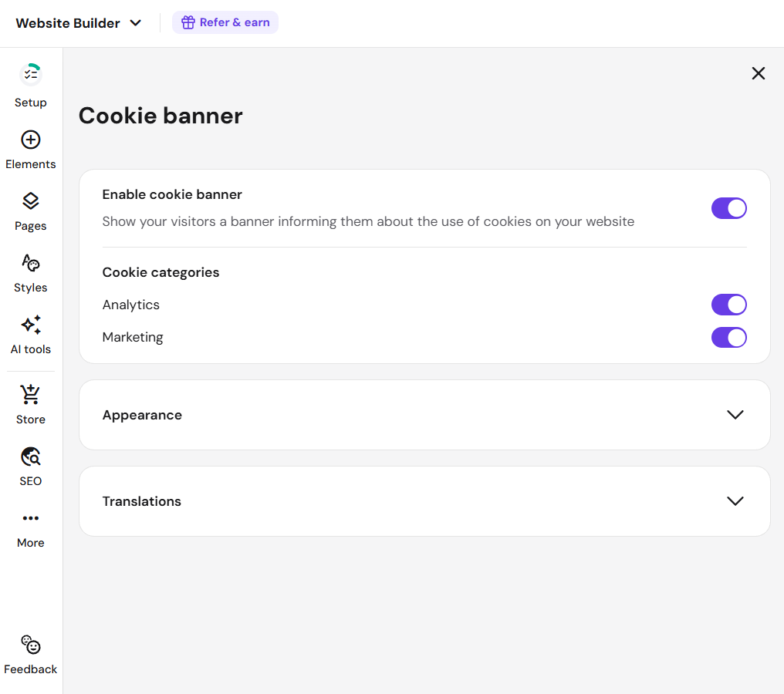Open the Styles palette icon
Screen dimensions: 784x694
tap(31, 263)
